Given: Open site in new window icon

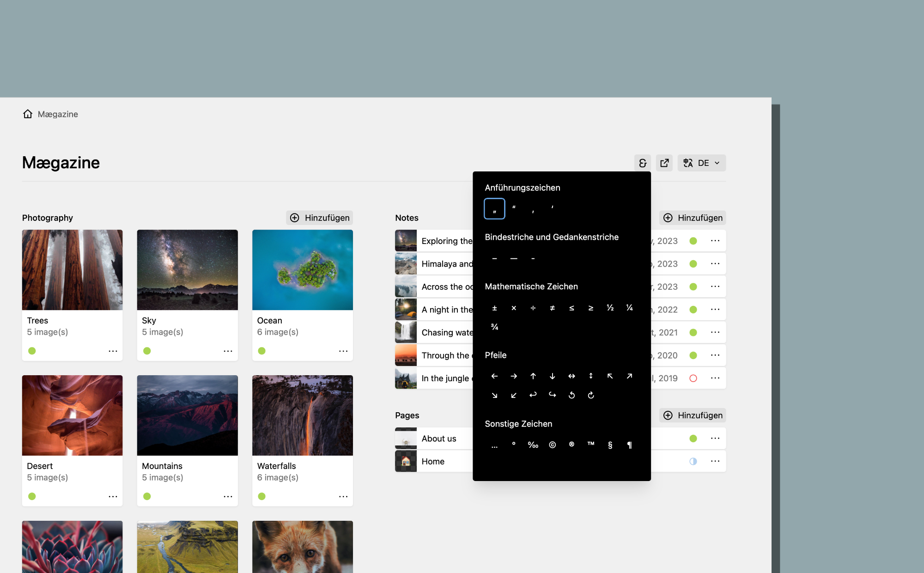Looking at the screenshot, I should pos(664,163).
